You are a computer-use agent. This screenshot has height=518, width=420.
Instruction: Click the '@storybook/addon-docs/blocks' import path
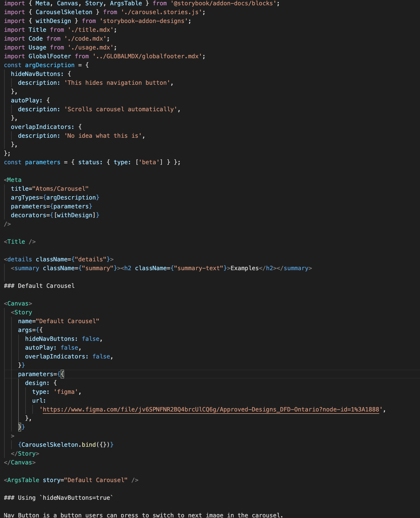pos(223,3)
